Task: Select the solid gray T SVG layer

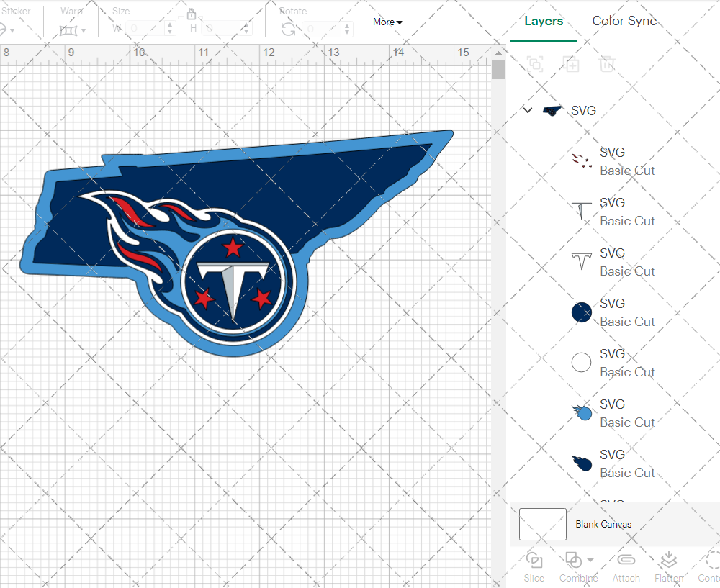Action: 613,212
